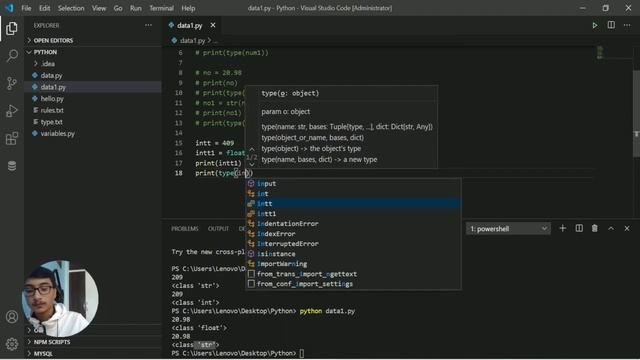Select the data1.py editor tab
The width and height of the screenshot is (640, 360).
click(x=191, y=25)
